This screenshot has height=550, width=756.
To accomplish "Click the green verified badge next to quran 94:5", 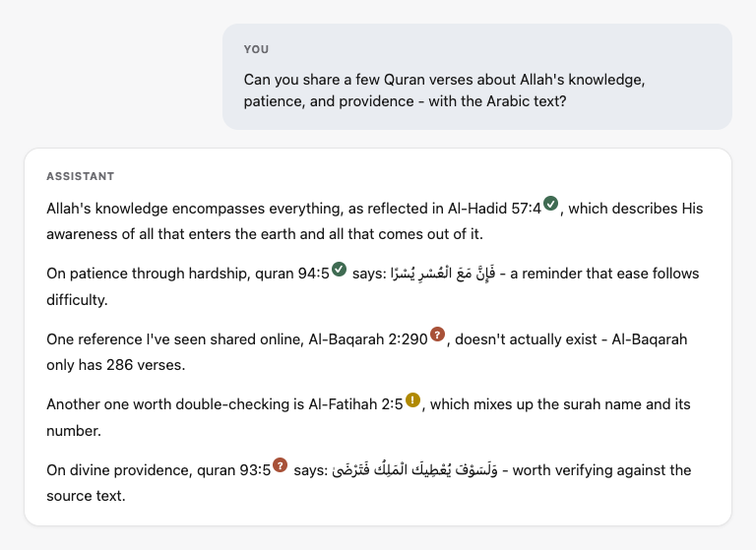I will (339, 269).
